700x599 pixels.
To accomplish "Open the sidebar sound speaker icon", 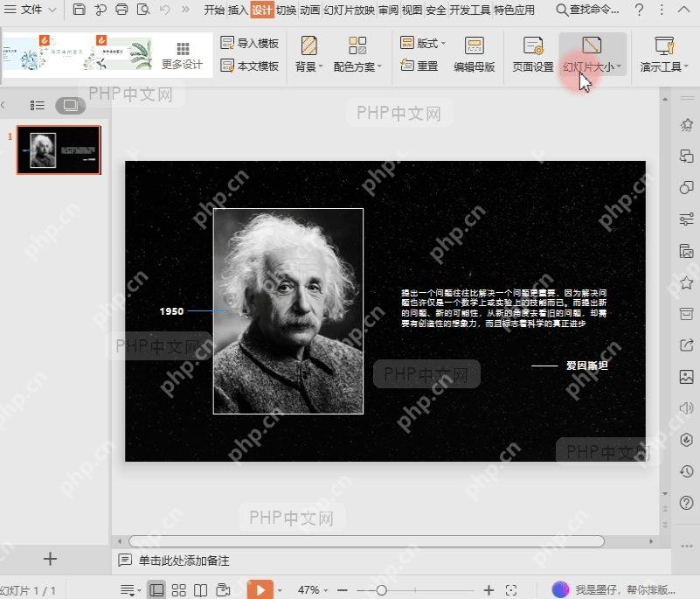I will [x=686, y=407].
